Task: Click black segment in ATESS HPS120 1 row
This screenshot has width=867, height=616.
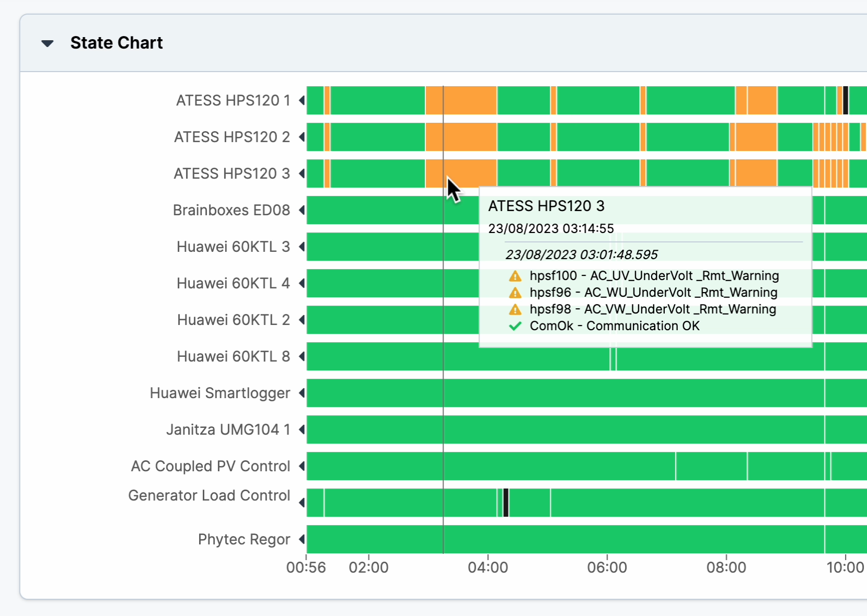Action: tap(845, 100)
